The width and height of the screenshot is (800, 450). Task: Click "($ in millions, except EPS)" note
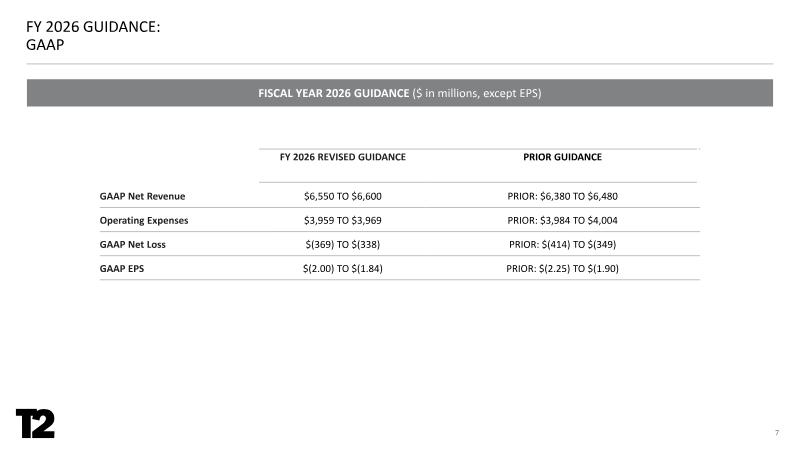476,93
